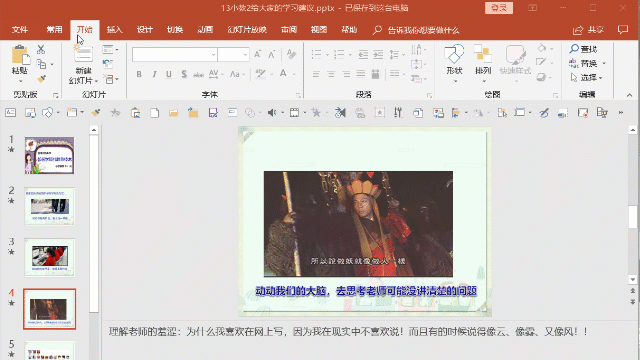Screen dimensions: 640x360
Task: Toggle Justify paragraph alignment button
Action: 361,74
